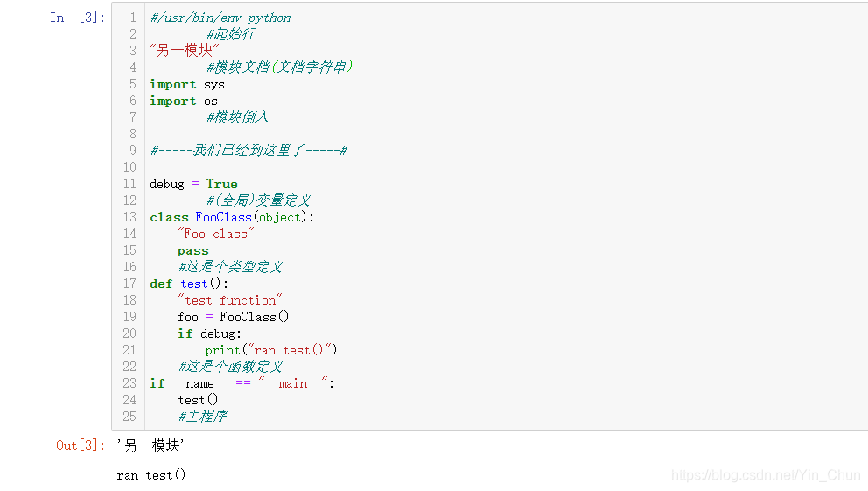Click the "Foo class" docstring
868x491 pixels.
coord(216,234)
